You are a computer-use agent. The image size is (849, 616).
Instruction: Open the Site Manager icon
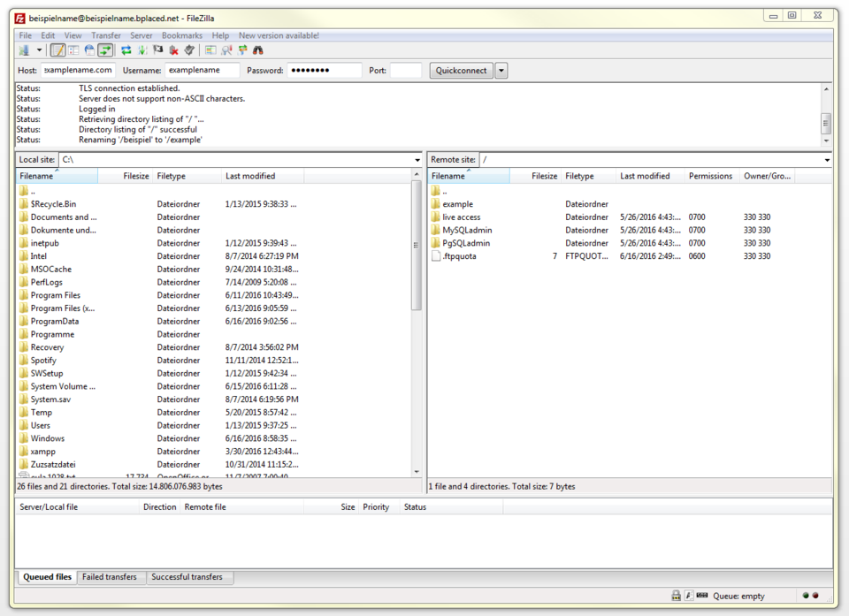[24, 50]
